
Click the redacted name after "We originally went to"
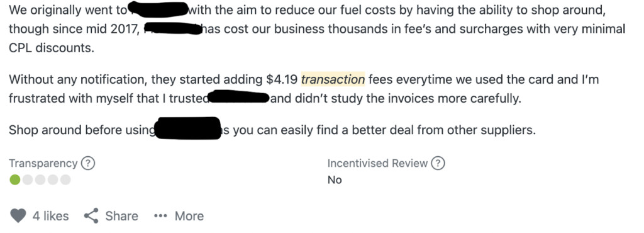tap(158, 10)
